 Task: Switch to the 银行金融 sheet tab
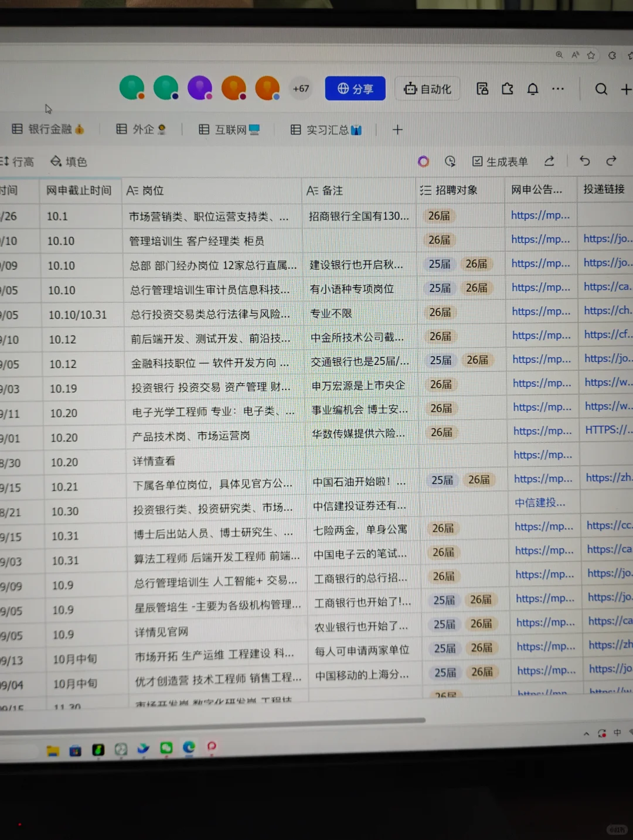[x=48, y=129]
